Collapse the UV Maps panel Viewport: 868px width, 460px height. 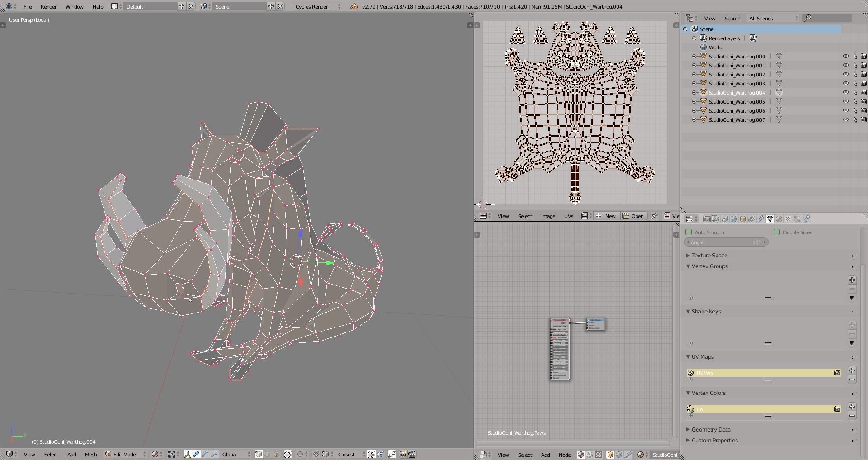(x=688, y=357)
